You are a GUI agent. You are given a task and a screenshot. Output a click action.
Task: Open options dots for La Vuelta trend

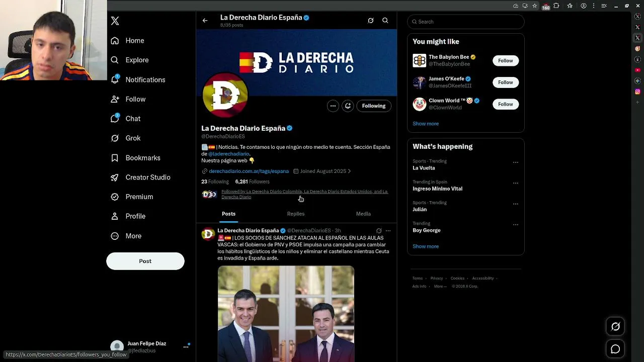(515, 162)
